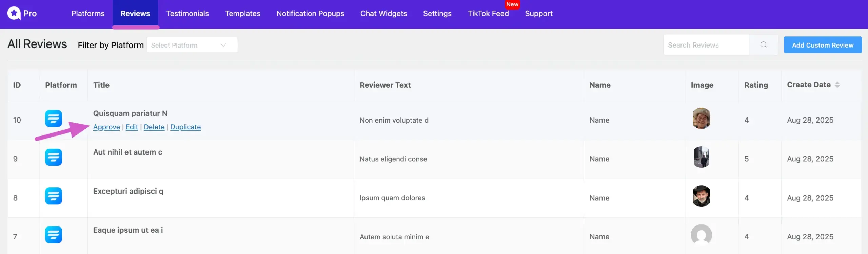Go to the TikTok Feed tab

pyautogui.click(x=488, y=14)
